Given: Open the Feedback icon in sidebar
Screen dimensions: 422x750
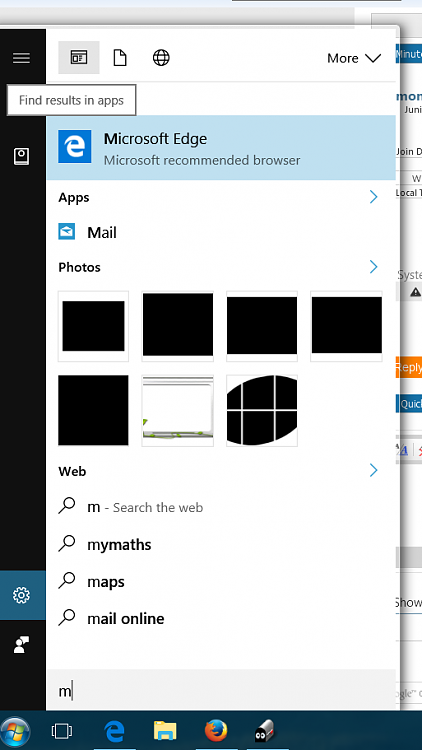Looking at the screenshot, I should [x=21, y=644].
